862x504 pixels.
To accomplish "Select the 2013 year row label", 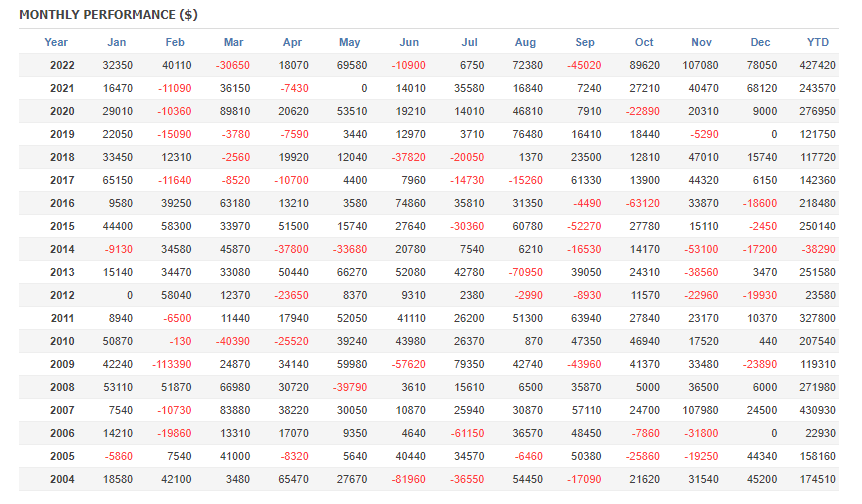I will 62,273.
